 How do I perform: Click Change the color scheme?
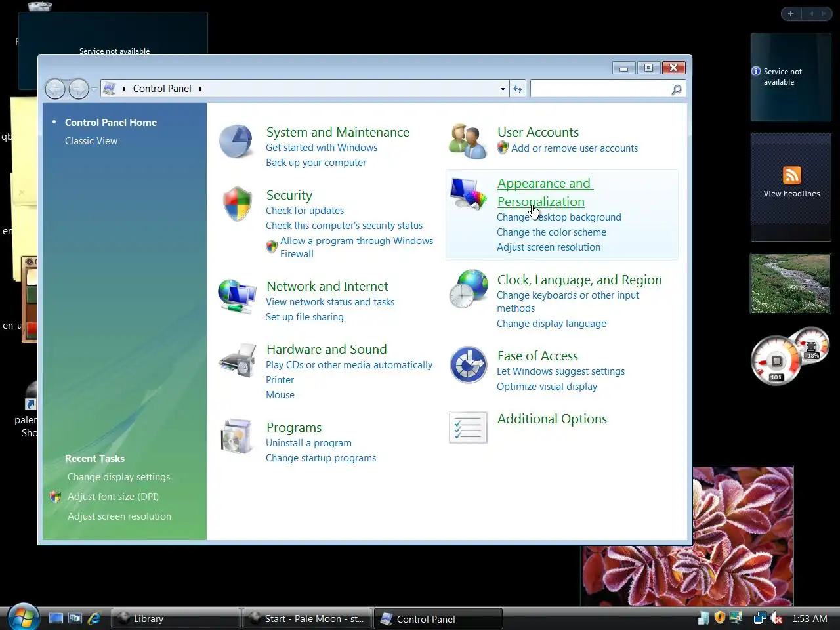551,232
